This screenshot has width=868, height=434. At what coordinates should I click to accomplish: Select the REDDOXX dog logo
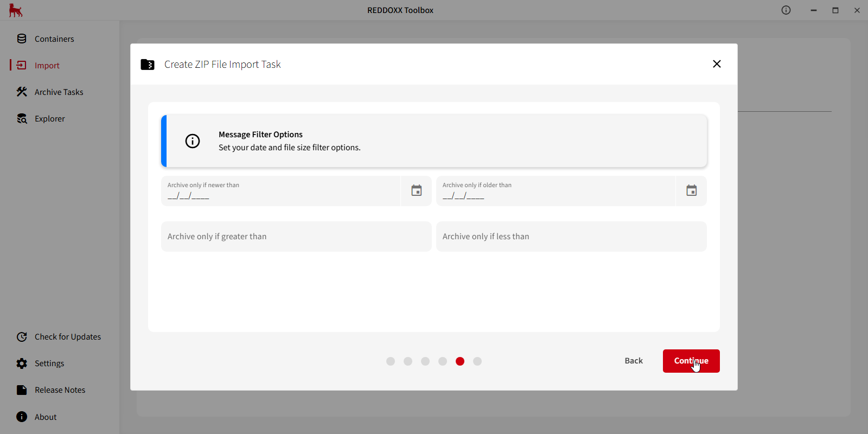tap(16, 10)
